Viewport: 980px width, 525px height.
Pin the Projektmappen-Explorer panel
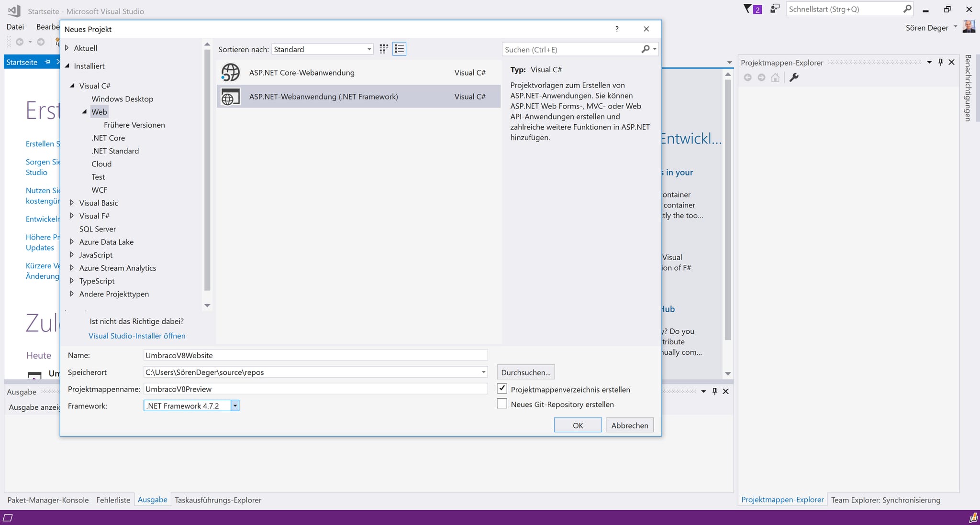coord(941,62)
